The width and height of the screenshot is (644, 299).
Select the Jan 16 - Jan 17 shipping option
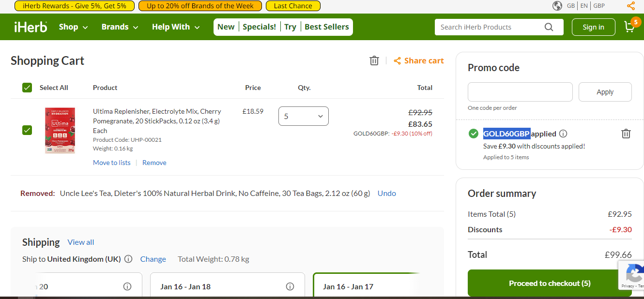pos(366,285)
